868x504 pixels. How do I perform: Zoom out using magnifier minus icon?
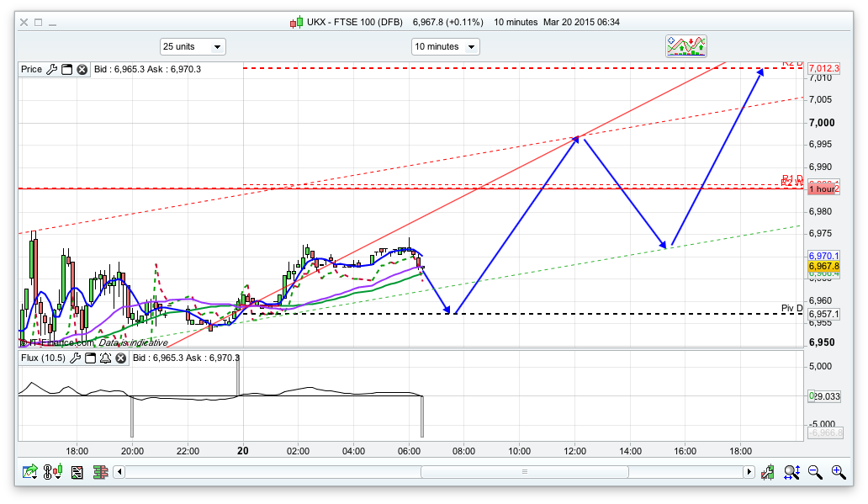[x=815, y=472]
